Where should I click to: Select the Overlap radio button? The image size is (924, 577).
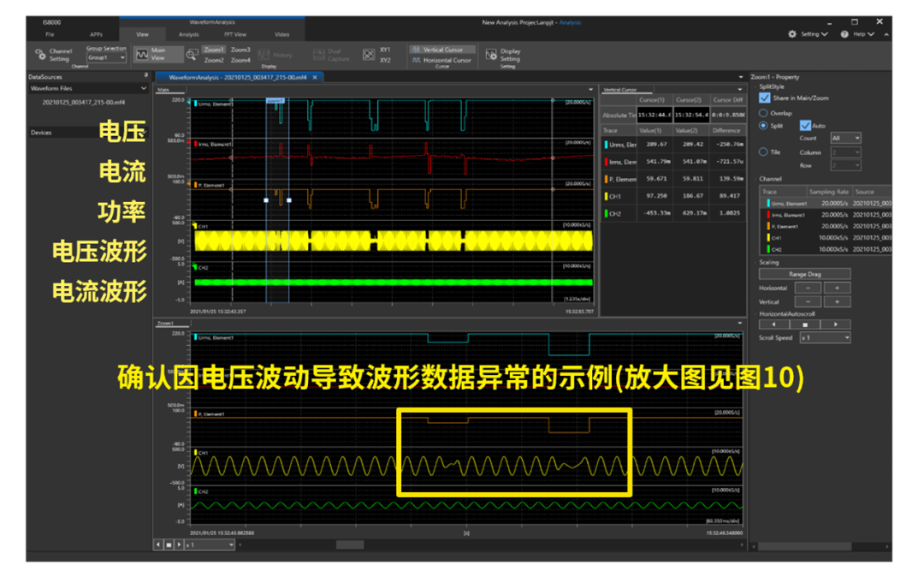pos(763,112)
